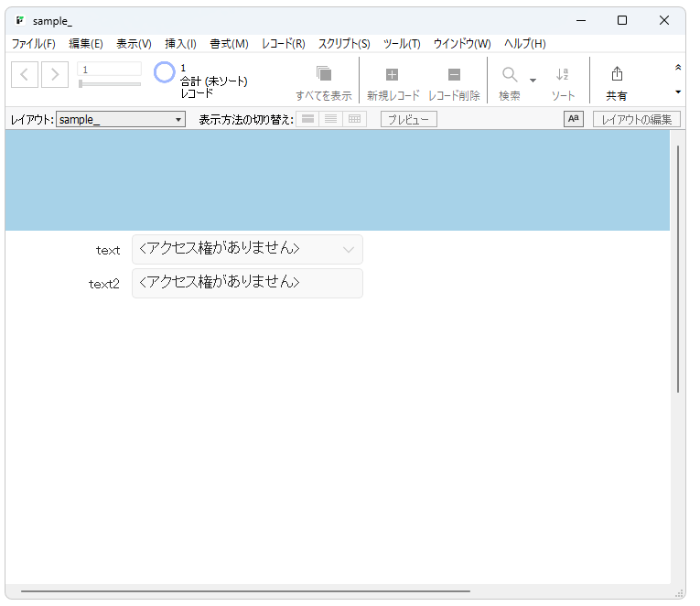Open the 共有 share menu

(617, 83)
